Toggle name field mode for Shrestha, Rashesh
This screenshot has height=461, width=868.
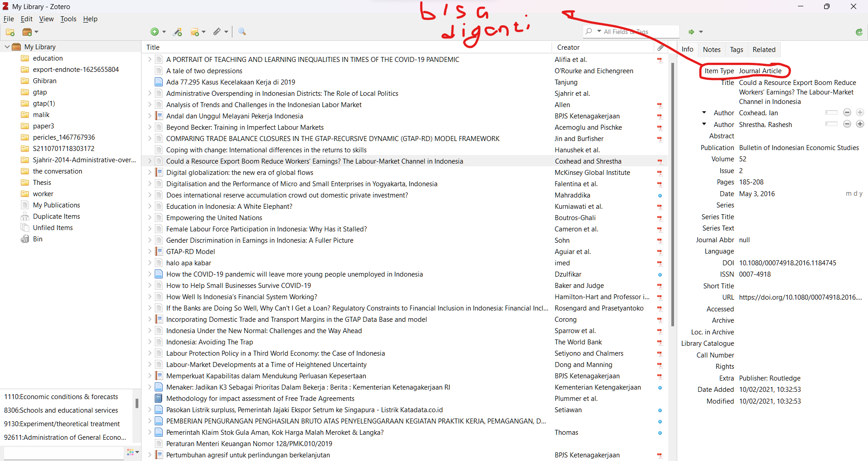coord(831,124)
